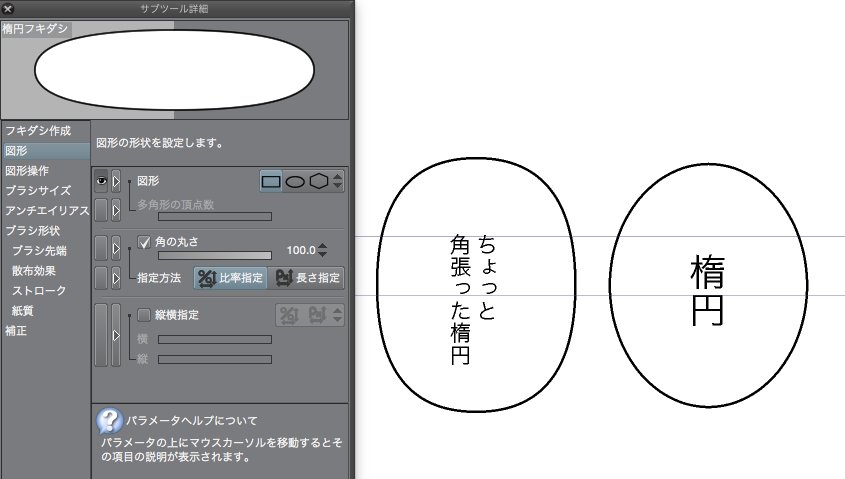Screen dimensions: 845x479
Task: Open the ストローク sub-category
Action: [x=39, y=290]
